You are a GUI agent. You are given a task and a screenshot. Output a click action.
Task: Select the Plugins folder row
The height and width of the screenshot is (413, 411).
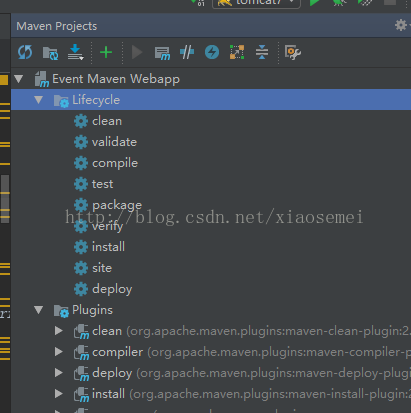pos(211,310)
